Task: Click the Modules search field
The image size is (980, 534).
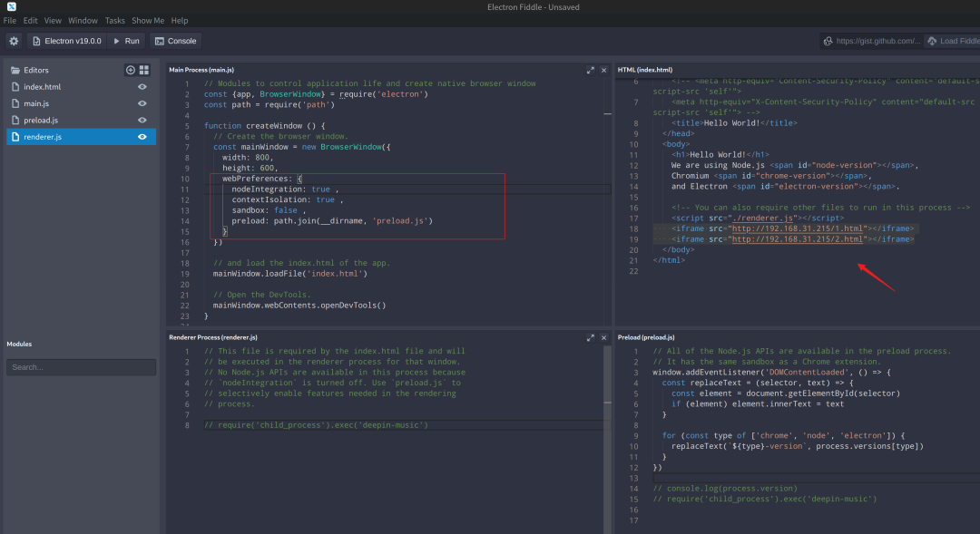Action: (82, 367)
